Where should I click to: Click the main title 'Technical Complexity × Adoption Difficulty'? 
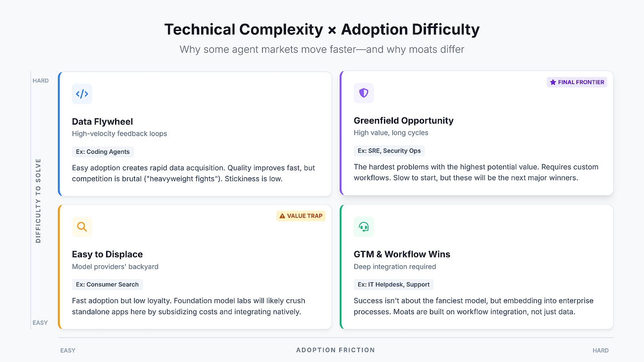point(322,30)
